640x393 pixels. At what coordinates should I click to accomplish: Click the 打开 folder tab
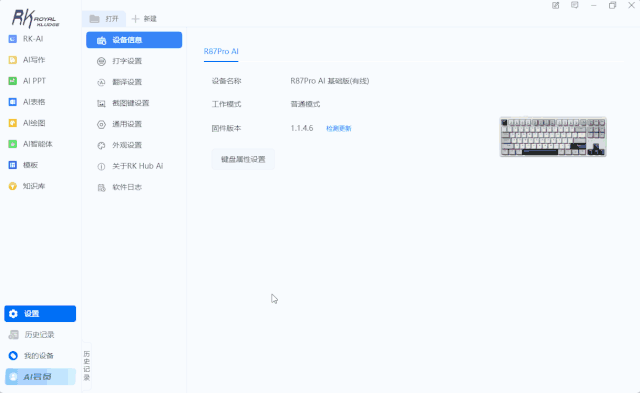104,19
